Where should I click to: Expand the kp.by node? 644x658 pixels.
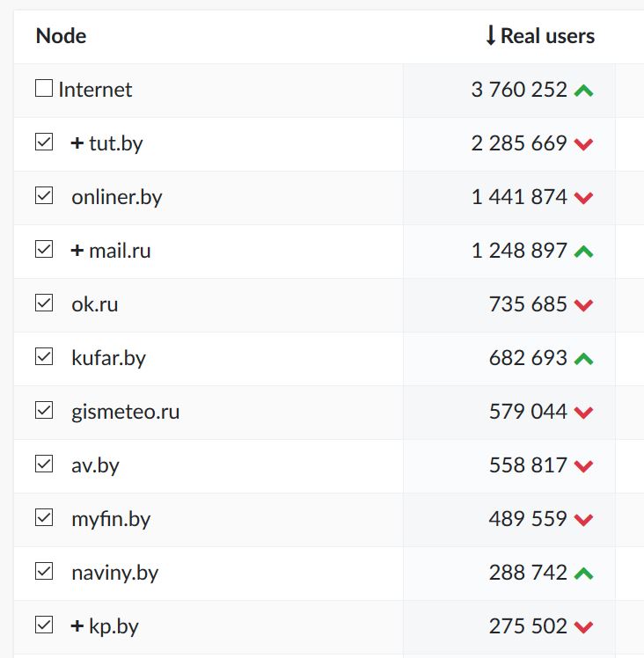77,626
